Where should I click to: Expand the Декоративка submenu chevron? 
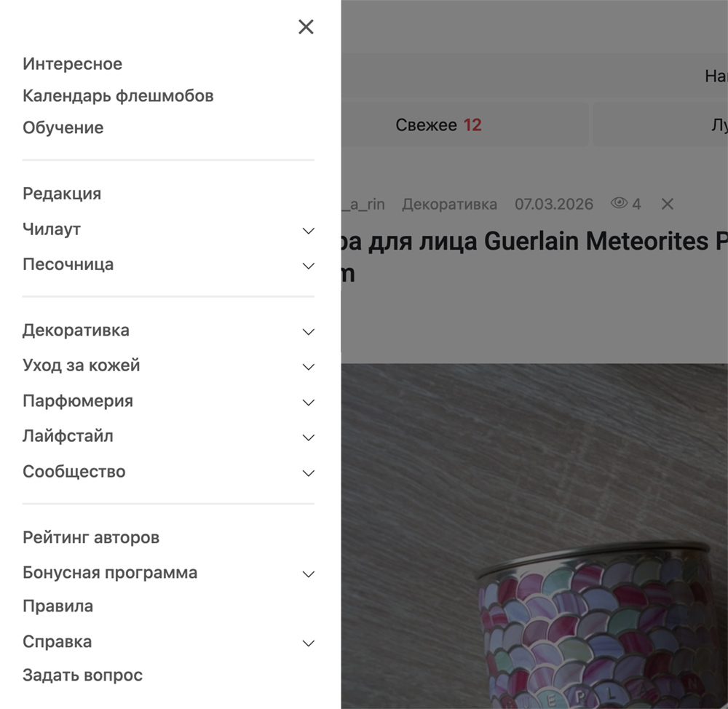tap(308, 331)
